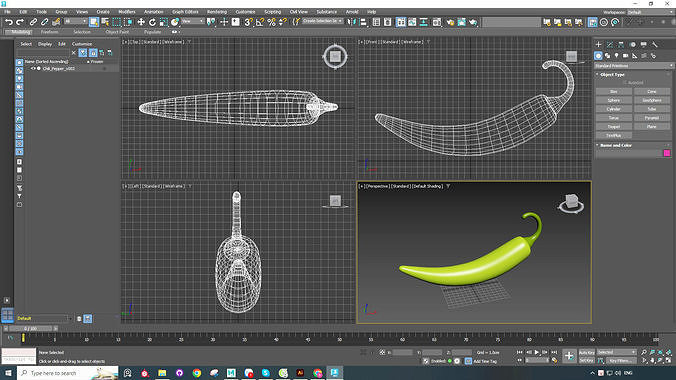The height and width of the screenshot is (380, 676).
Task: Open the Utilities wrench panel tab
Action: pyautogui.click(x=654, y=44)
